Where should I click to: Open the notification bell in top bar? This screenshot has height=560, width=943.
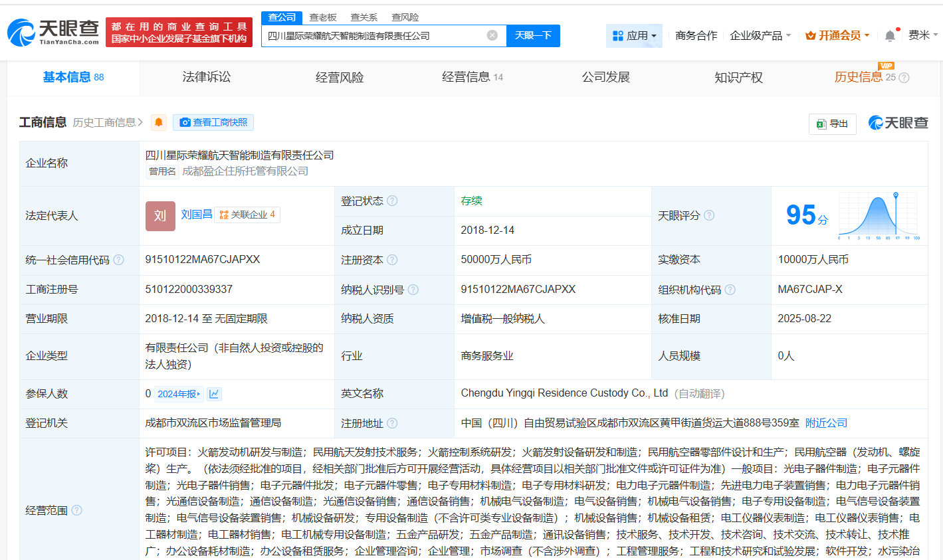click(x=890, y=36)
